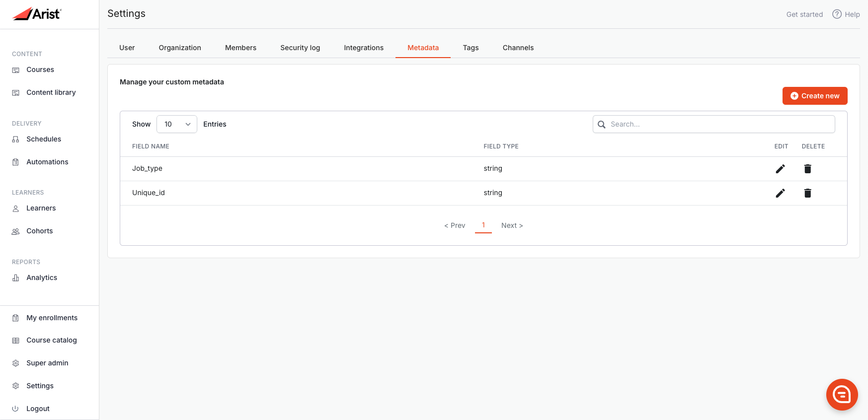Open Content library from the sidebar
The image size is (868, 420).
(51, 92)
